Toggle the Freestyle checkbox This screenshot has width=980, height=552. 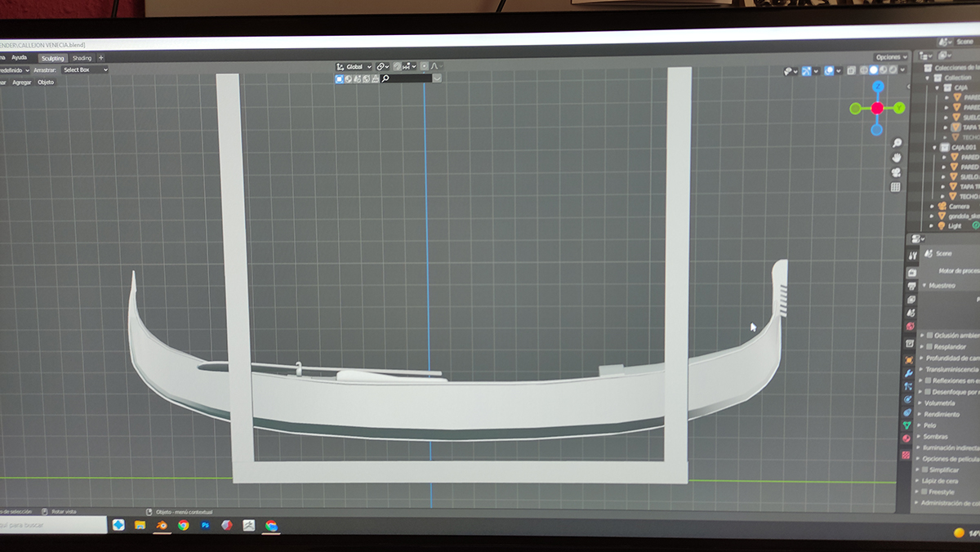pos(924,492)
